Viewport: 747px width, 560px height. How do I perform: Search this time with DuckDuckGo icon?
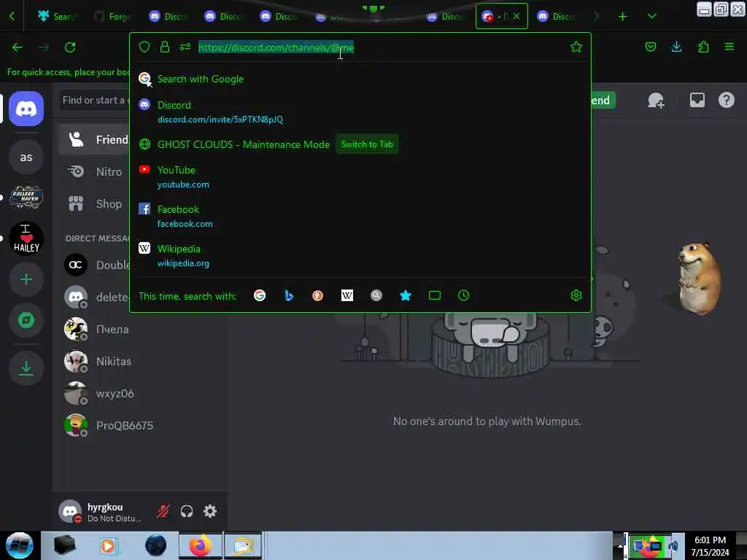pos(318,296)
